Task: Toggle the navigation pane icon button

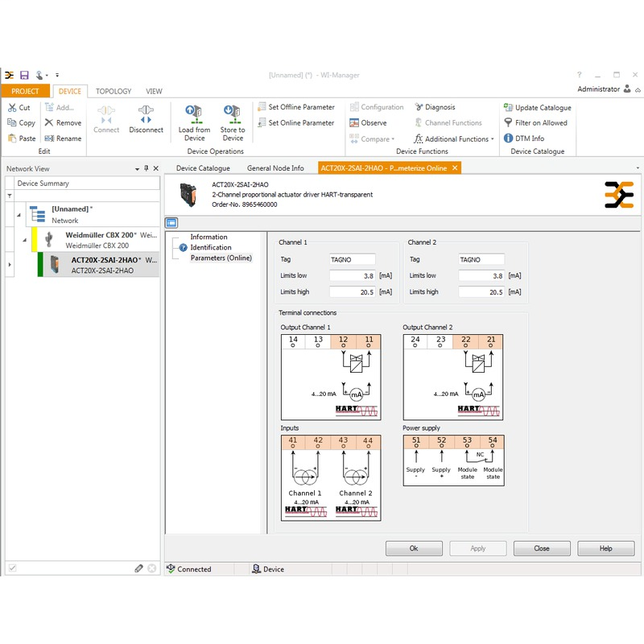Action: (171, 223)
